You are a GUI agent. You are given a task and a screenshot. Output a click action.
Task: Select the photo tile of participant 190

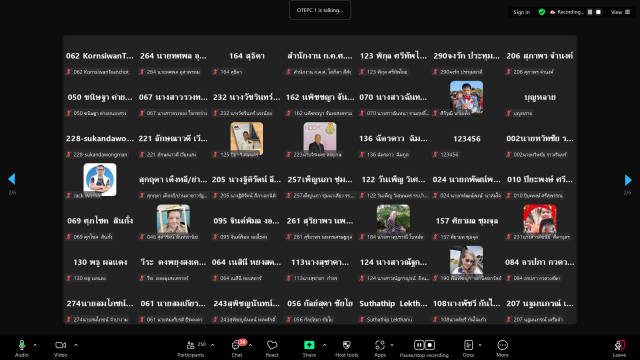[x=467, y=262]
